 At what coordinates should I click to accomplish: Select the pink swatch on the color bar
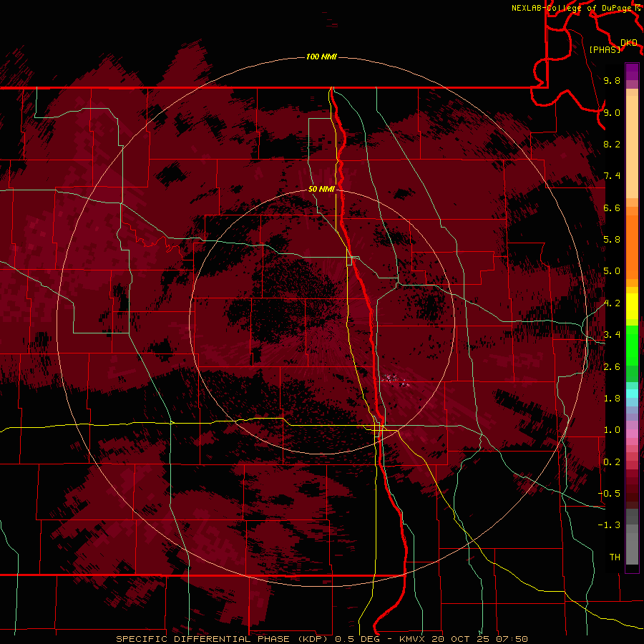click(632, 434)
